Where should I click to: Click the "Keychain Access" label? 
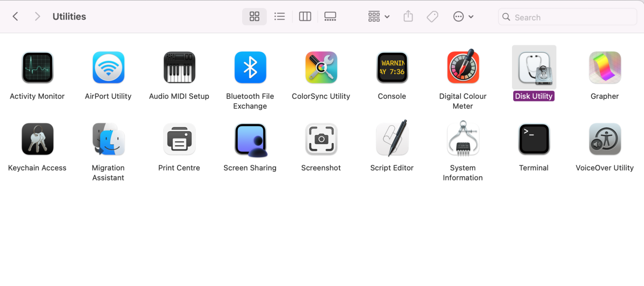(37, 168)
